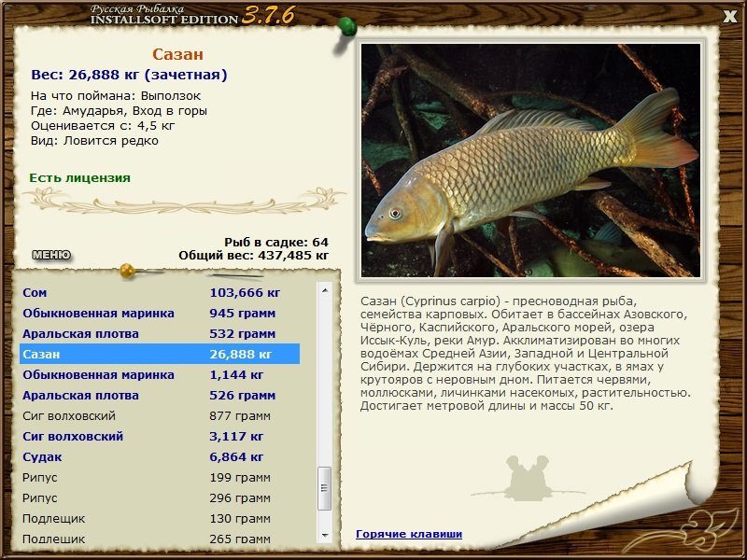Image resolution: width=747 pixels, height=560 pixels.
Task: Click the scroll up arrow in fish list
Action: tap(325, 290)
